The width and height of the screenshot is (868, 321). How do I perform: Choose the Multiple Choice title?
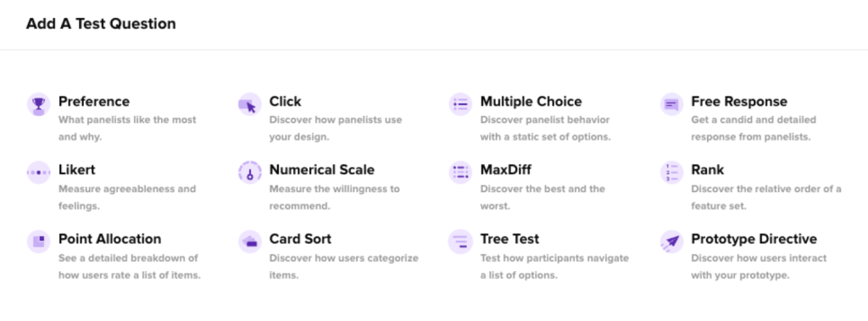coord(531,102)
